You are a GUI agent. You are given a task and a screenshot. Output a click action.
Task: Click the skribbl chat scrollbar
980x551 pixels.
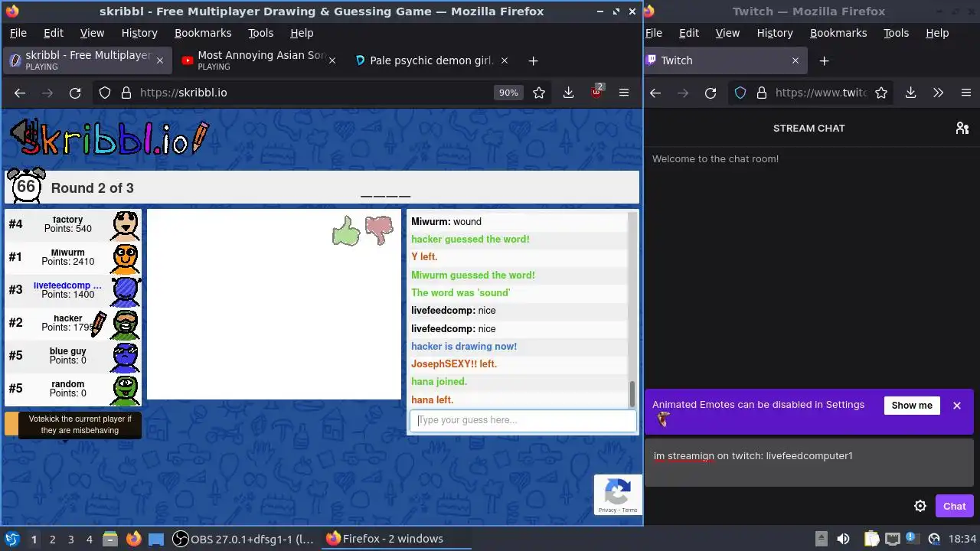(x=632, y=394)
